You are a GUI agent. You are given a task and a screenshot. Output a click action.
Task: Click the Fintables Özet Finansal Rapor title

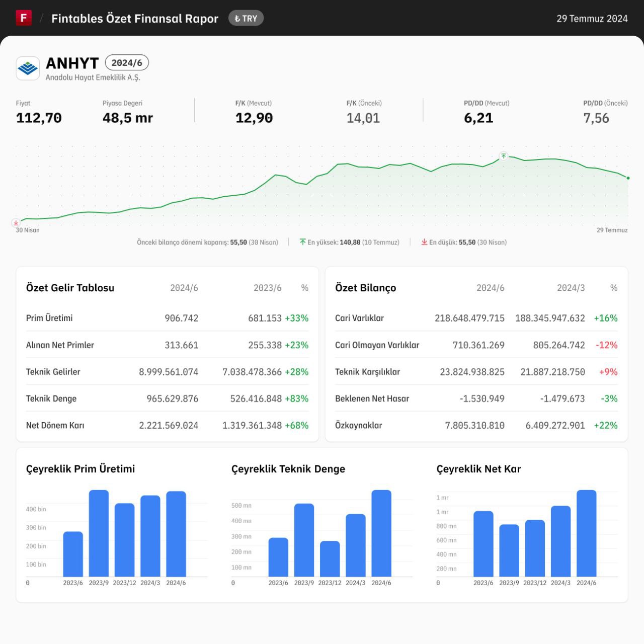(135, 19)
